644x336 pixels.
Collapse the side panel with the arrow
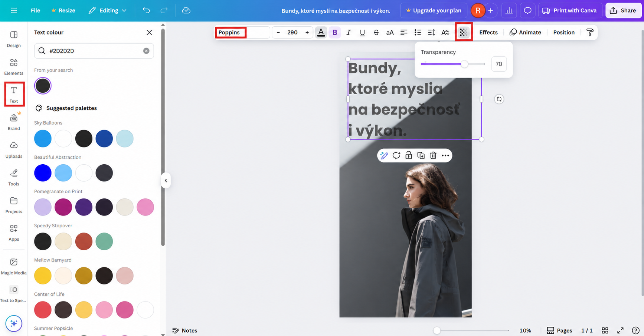[x=166, y=181]
